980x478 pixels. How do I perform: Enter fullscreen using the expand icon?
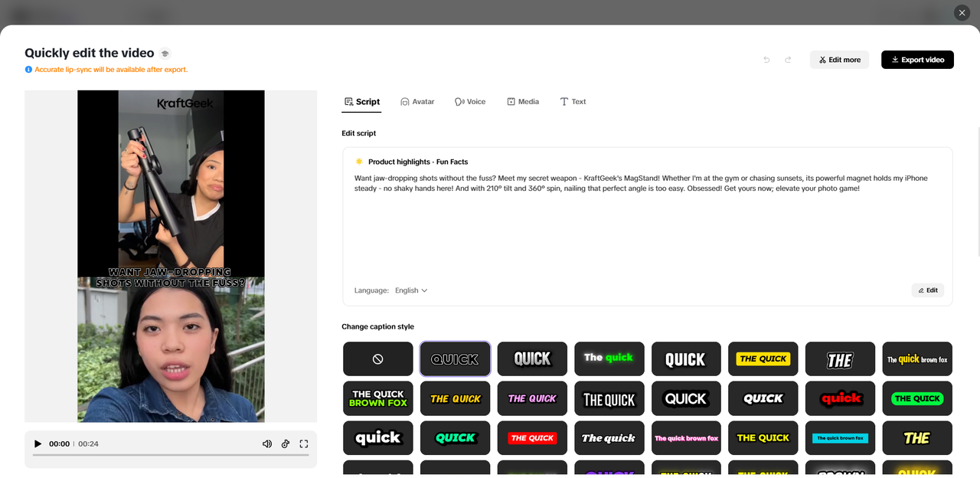304,444
